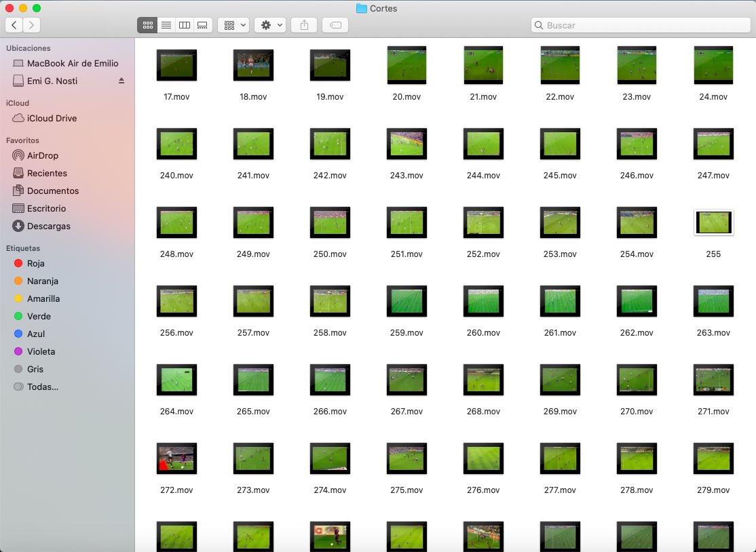Select the 243.mov thumbnail
This screenshot has width=756, height=552.
tap(407, 144)
